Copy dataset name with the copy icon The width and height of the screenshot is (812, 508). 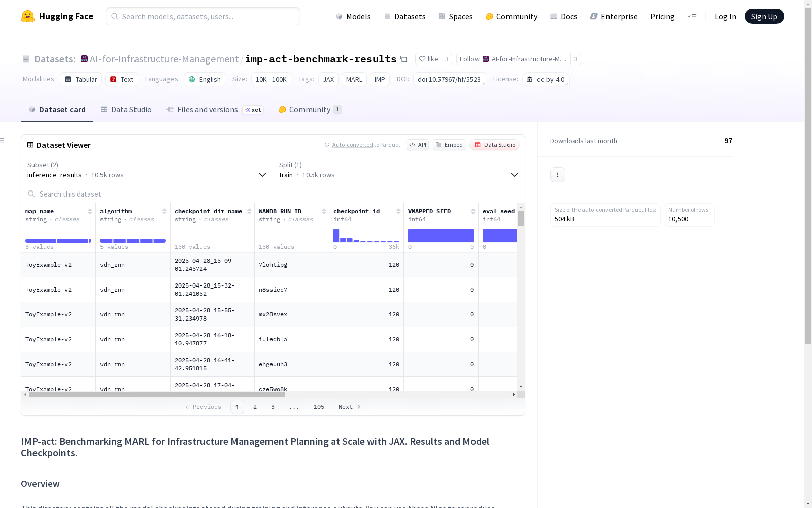click(x=403, y=59)
